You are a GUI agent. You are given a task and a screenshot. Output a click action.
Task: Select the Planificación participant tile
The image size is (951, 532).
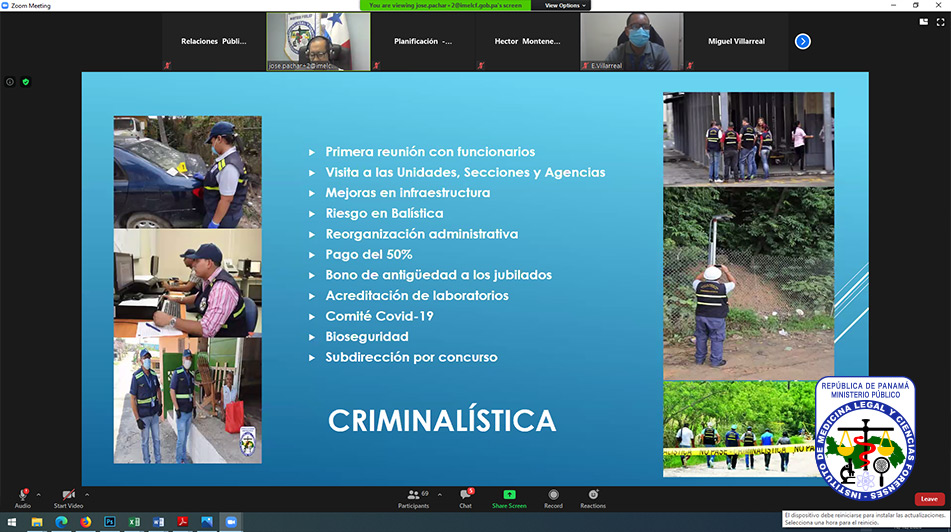[423, 41]
